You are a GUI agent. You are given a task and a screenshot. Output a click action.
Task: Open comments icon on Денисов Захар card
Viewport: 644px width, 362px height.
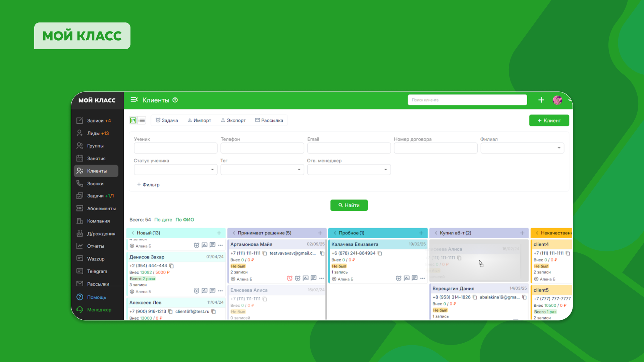coord(212,291)
